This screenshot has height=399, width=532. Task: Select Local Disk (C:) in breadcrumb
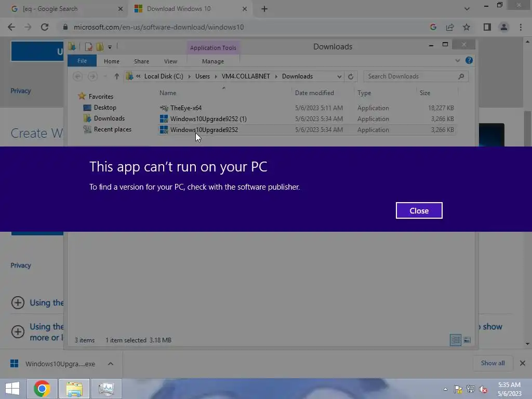[164, 76]
